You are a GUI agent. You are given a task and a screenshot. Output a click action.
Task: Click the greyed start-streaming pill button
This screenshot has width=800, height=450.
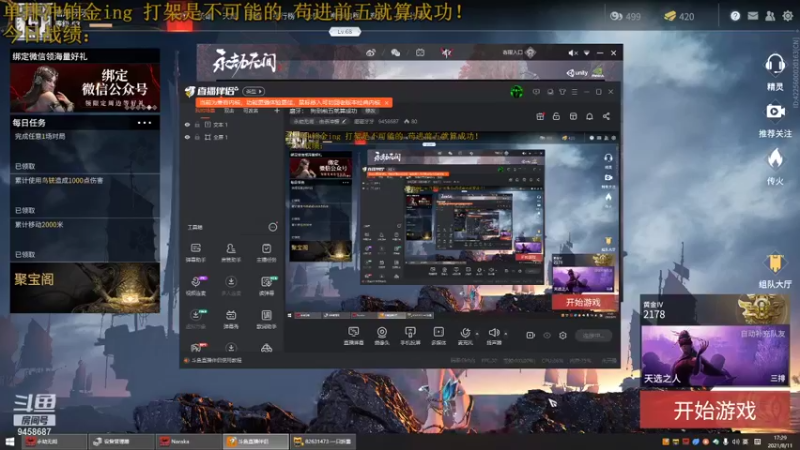[x=594, y=335]
